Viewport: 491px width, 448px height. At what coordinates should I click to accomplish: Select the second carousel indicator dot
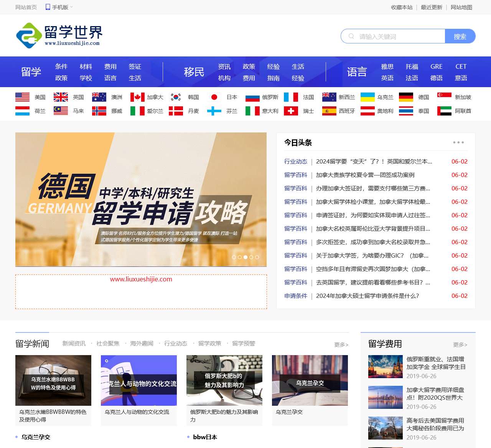240,257
